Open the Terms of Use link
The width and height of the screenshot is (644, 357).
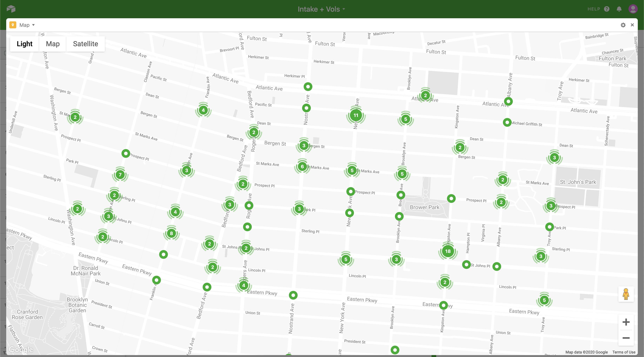(x=624, y=352)
